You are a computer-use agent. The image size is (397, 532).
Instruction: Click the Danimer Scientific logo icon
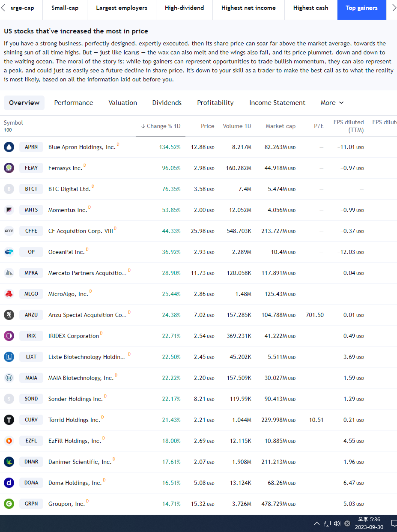(9, 462)
